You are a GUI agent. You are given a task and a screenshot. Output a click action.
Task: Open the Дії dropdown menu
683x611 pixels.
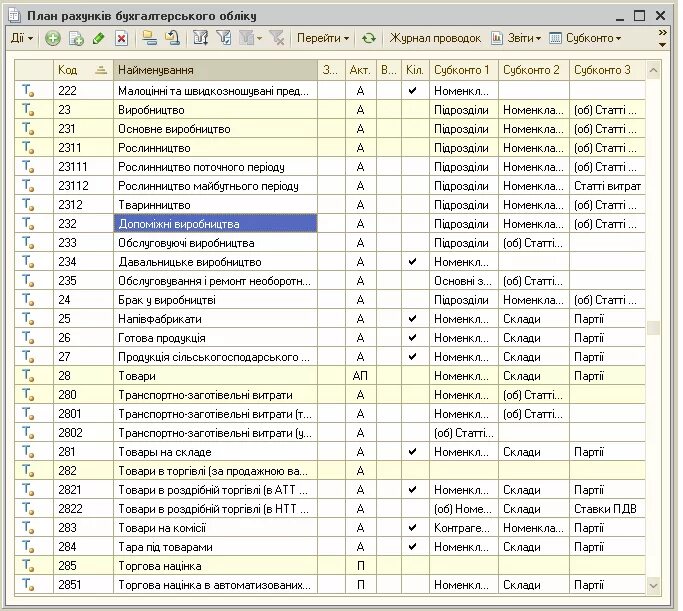[22, 38]
